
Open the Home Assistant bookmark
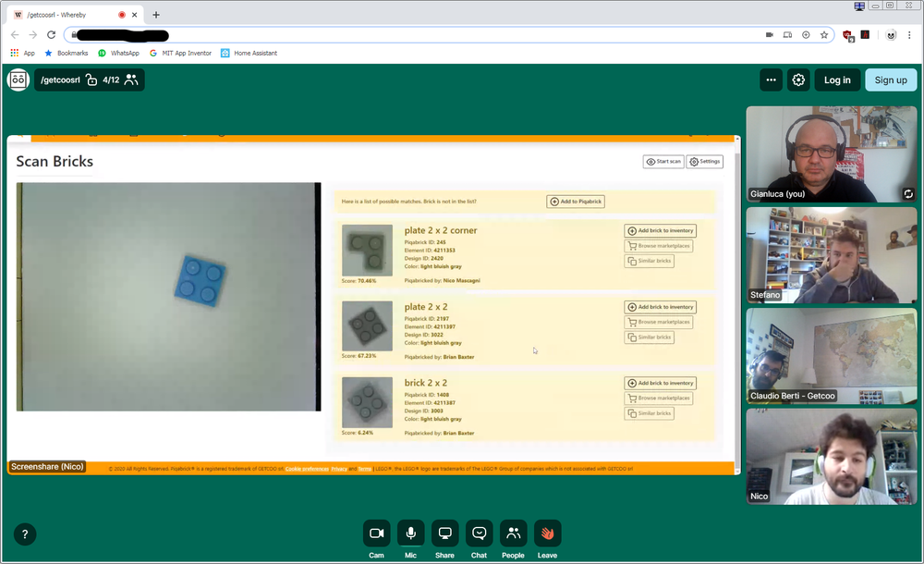click(x=249, y=53)
